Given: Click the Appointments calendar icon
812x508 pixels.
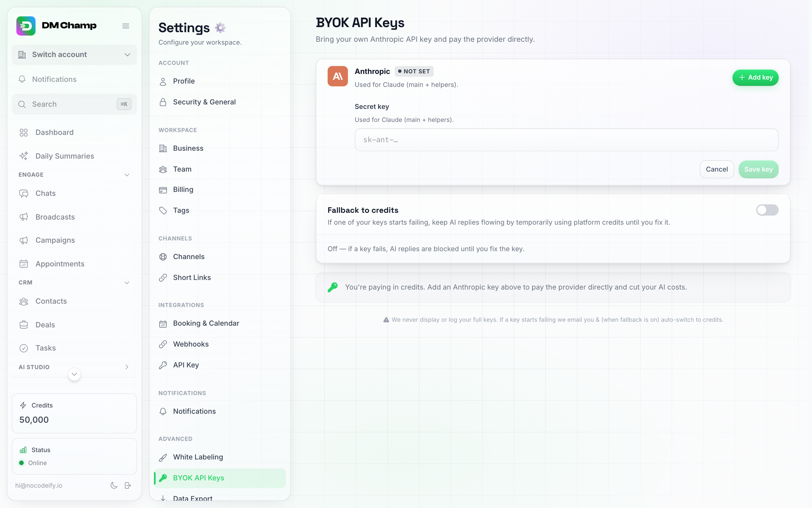Looking at the screenshot, I should click(x=23, y=264).
